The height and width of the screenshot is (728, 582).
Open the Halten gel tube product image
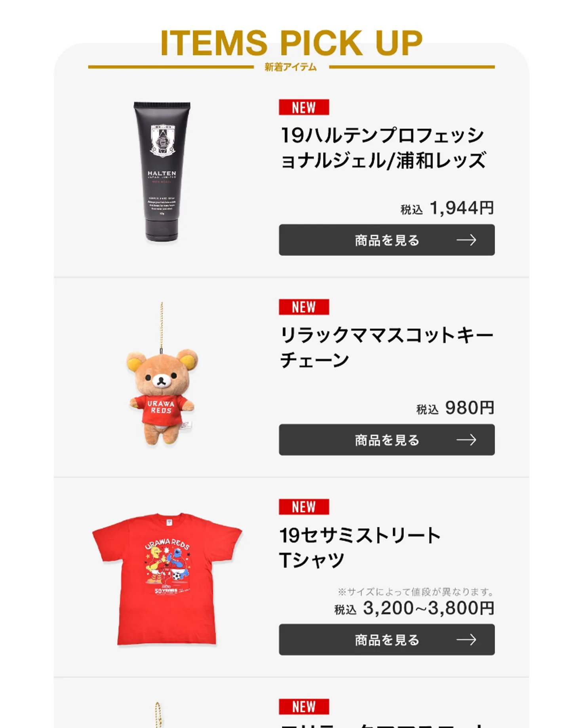(x=162, y=172)
